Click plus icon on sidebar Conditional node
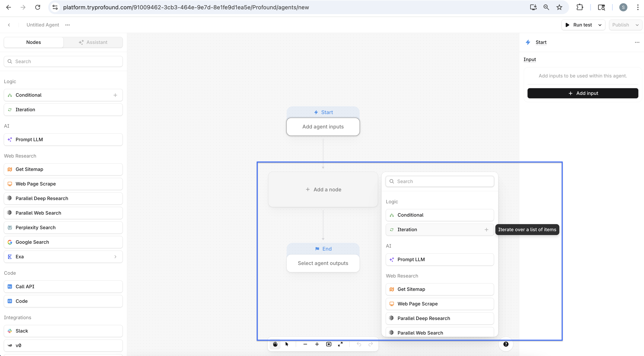This screenshot has width=644, height=356. [115, 95]
